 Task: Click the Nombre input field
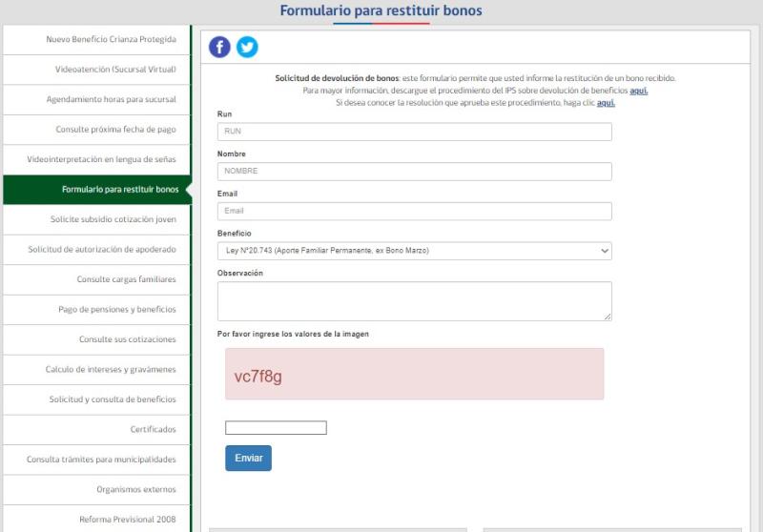pos(414,172)
